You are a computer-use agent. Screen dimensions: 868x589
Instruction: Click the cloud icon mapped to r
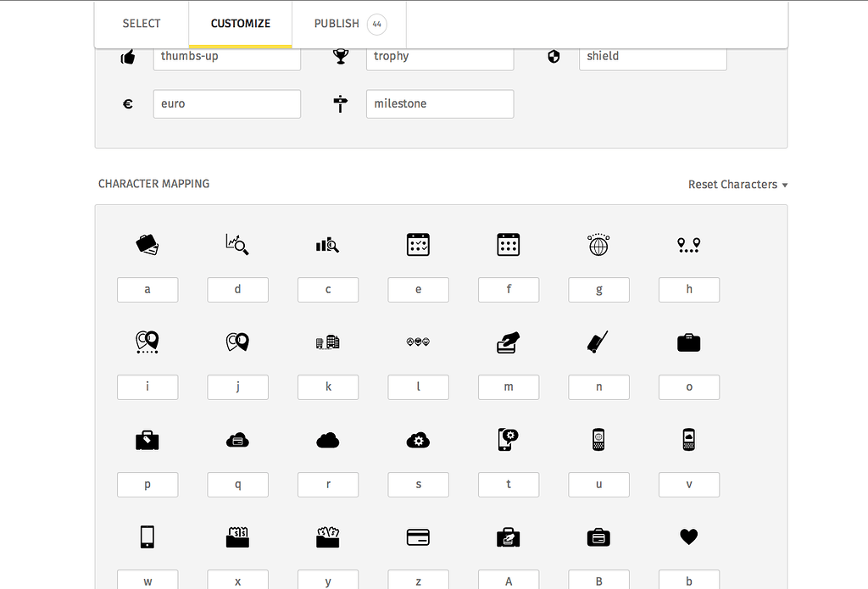click(328, 439)
